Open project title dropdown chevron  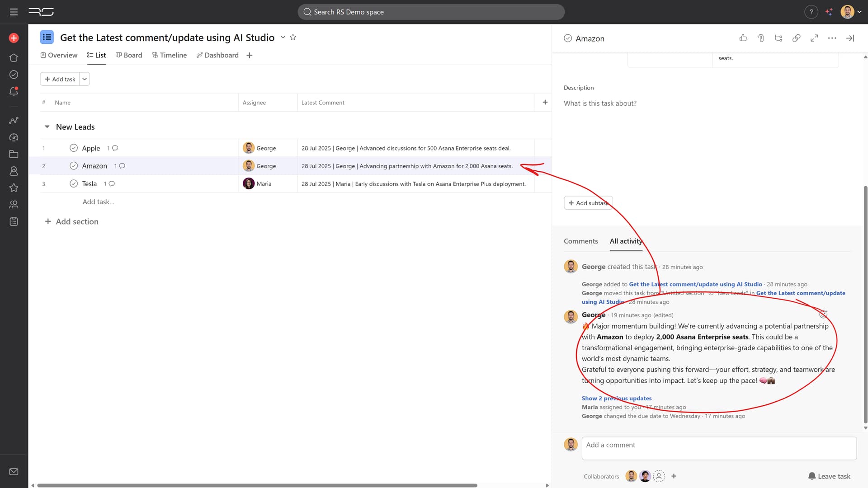(283, 37)
